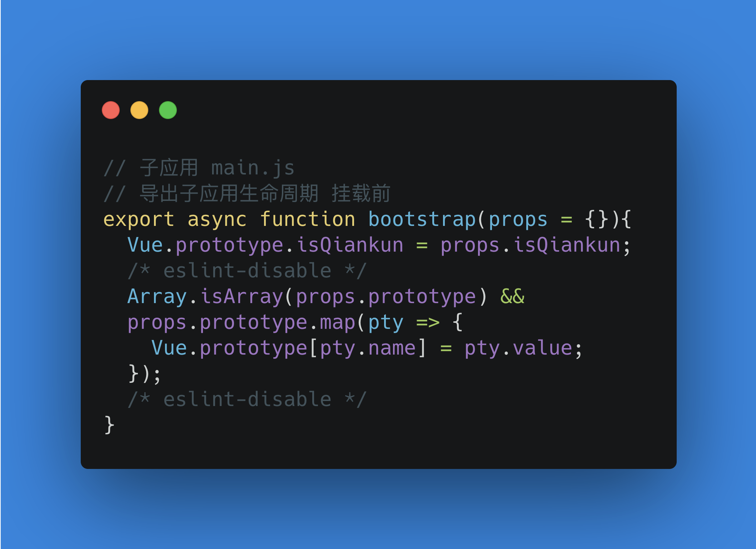Place cursor on the export keyword

pos(139,219)
